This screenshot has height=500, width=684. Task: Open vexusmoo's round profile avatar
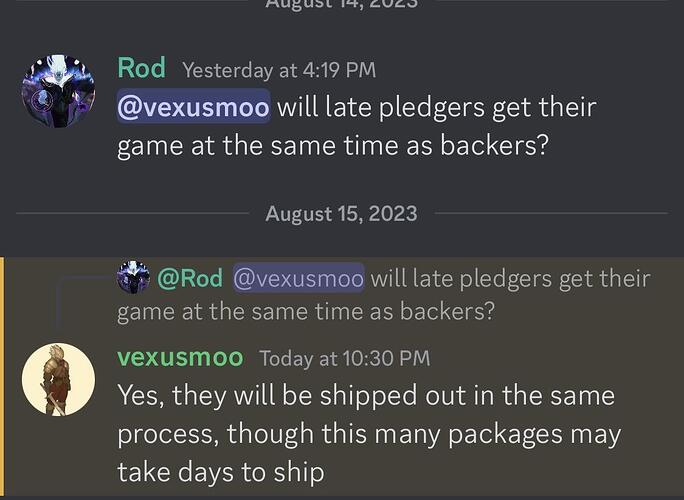tap(58, 379)
